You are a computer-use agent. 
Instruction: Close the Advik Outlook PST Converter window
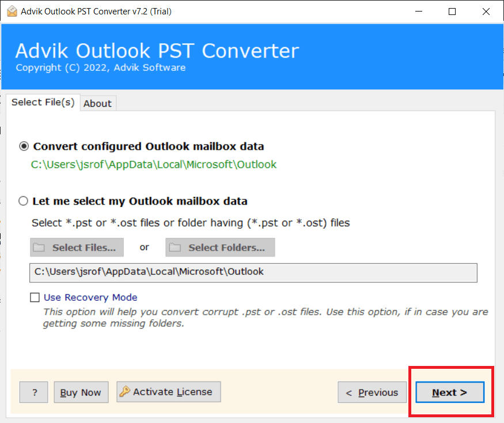pyautogui.click(x=486, y=12)
